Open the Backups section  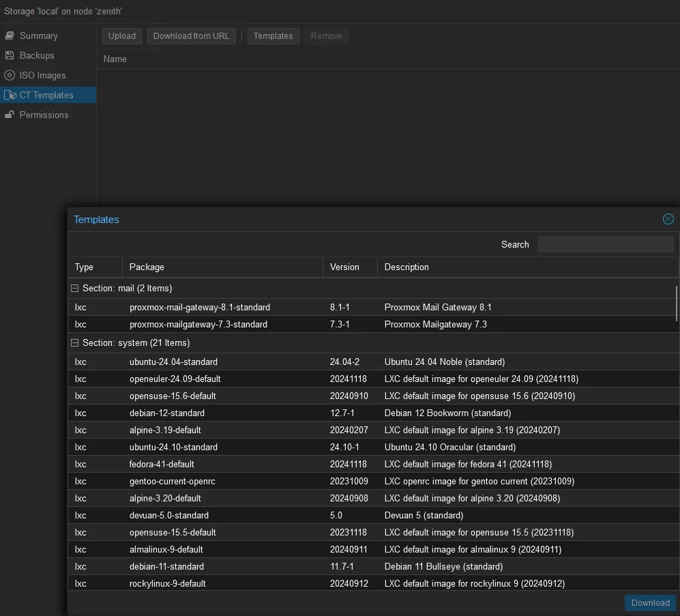pos(37,55)
